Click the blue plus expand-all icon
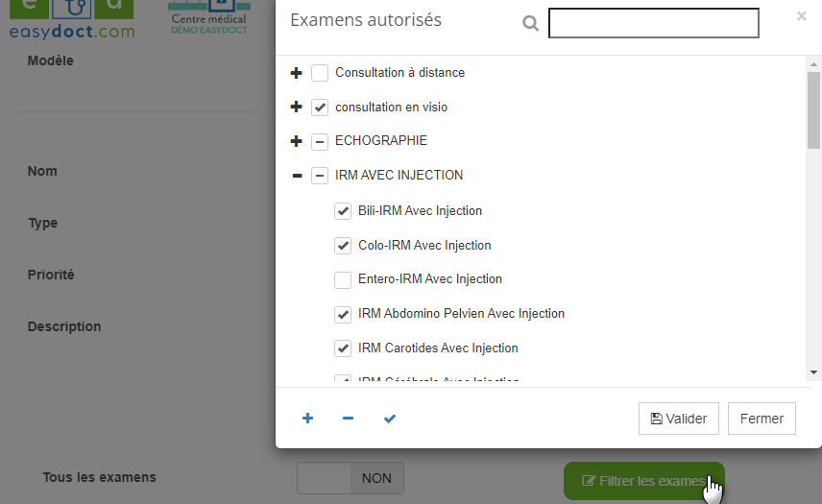This screenshot has height=504, width=822. pos(308,419)
